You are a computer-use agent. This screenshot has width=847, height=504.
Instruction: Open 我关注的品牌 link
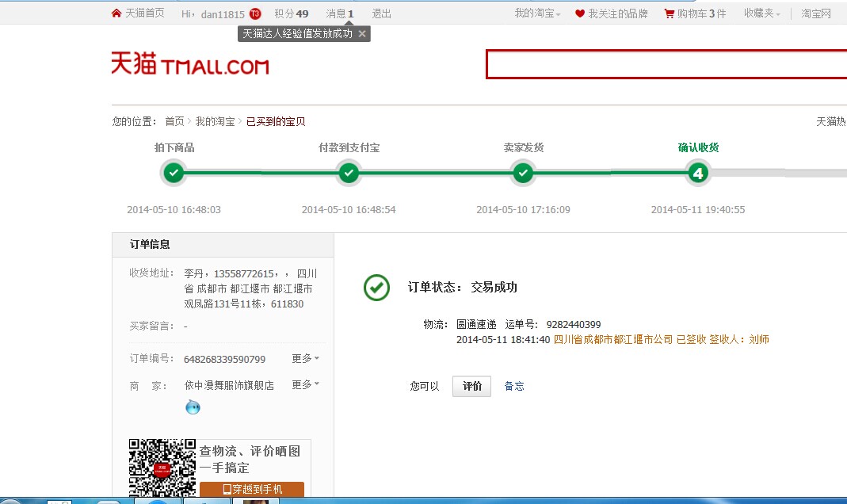tap(617, 13)
